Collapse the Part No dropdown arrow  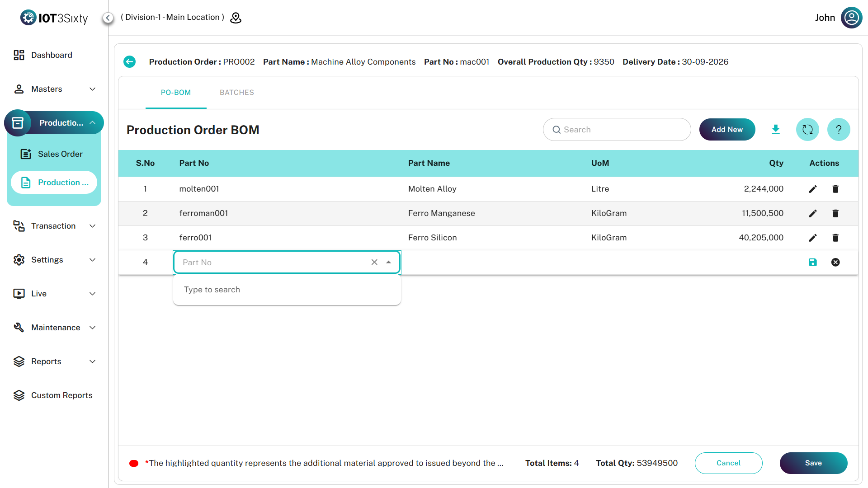click(388, 262)
